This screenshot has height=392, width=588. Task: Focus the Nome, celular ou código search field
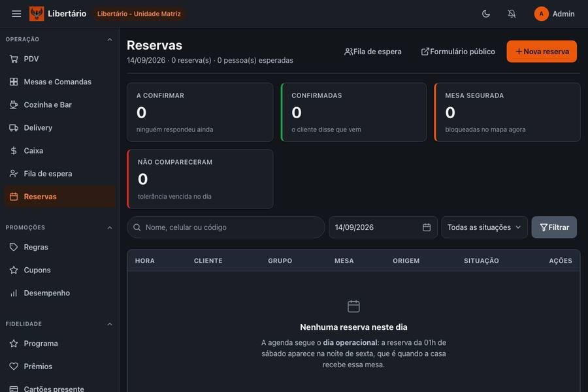[x=226, y=227]
